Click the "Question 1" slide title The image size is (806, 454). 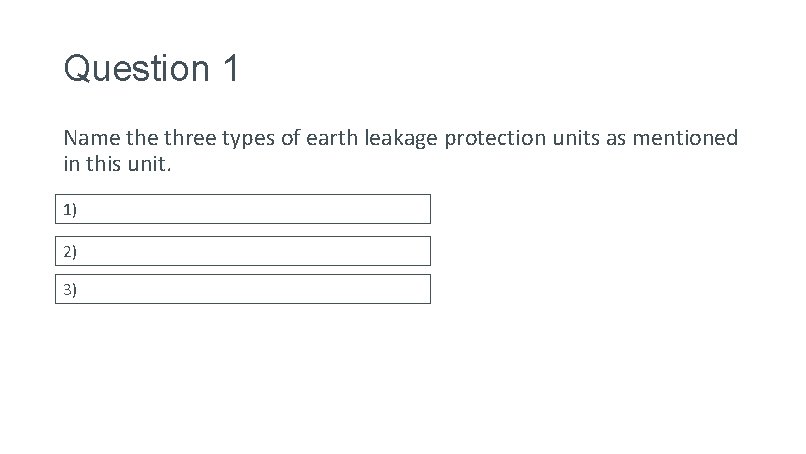point(151,69)
